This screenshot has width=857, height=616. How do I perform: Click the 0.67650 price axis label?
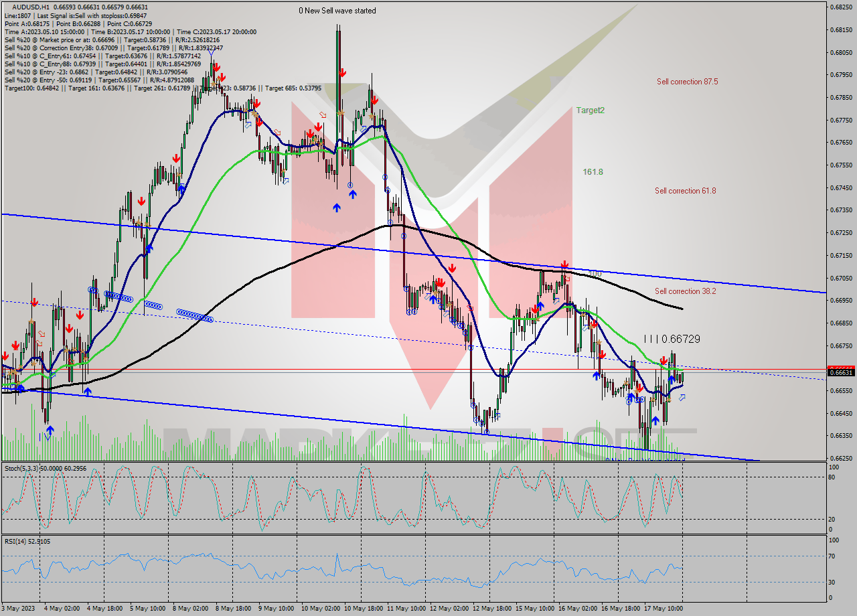(842, 143)
